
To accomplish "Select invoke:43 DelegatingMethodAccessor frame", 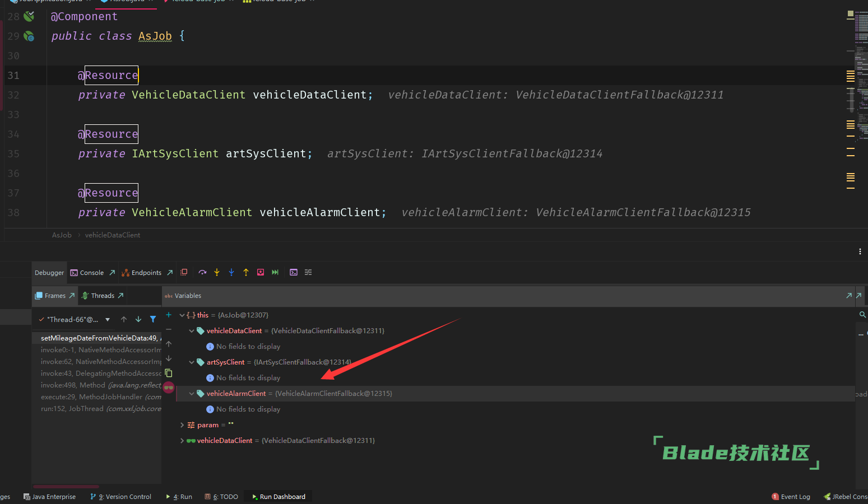I will 96,374.
